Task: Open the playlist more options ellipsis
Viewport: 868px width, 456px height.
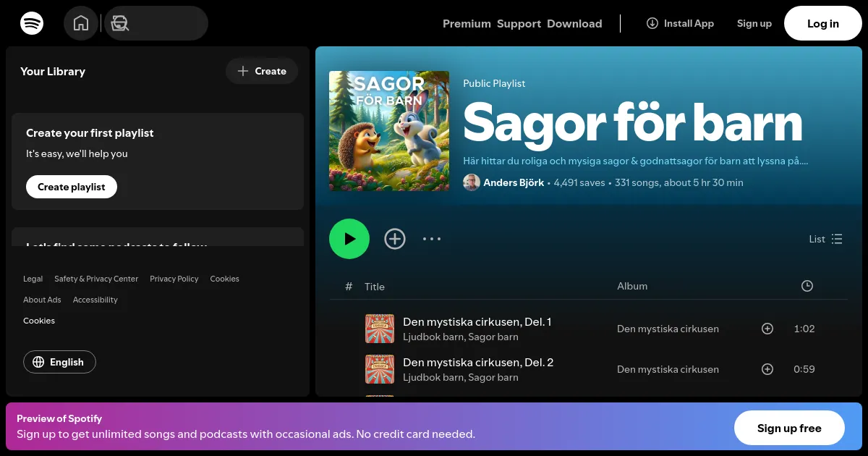Action: pyautogui.click(x=432, y=239)
